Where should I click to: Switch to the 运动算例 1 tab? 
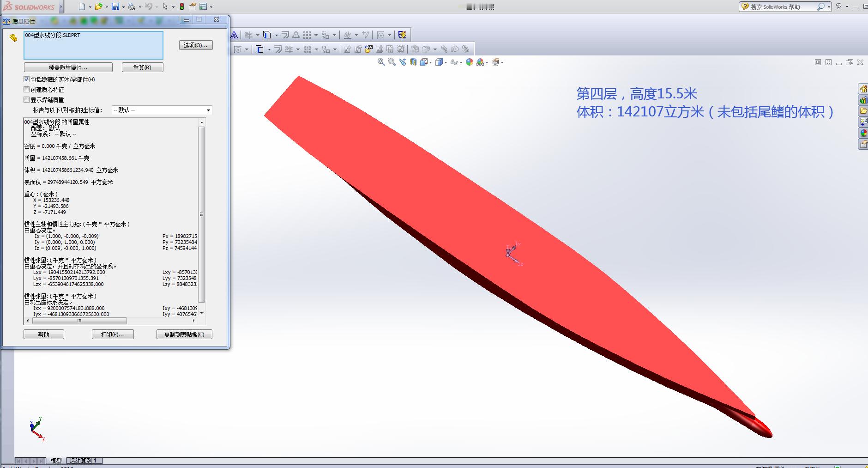84,461
